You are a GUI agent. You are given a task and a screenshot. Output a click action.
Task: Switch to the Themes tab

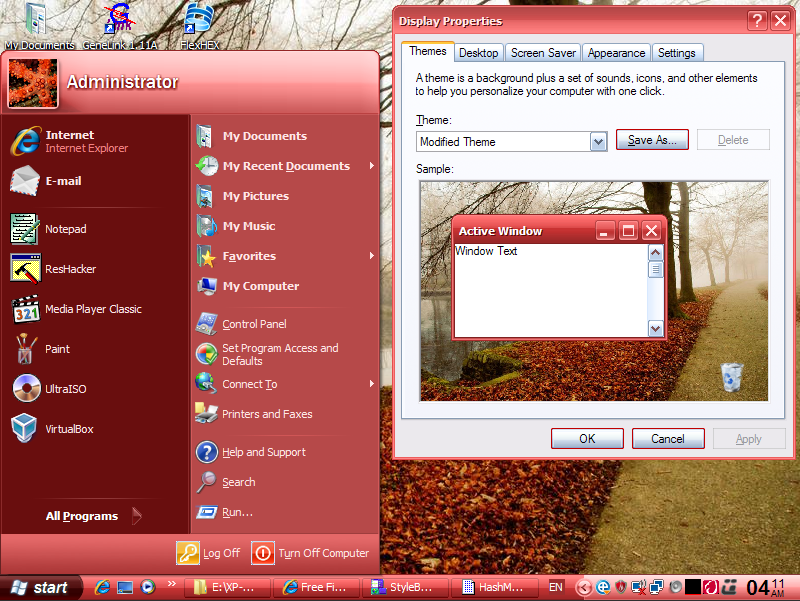click(428, 52)
